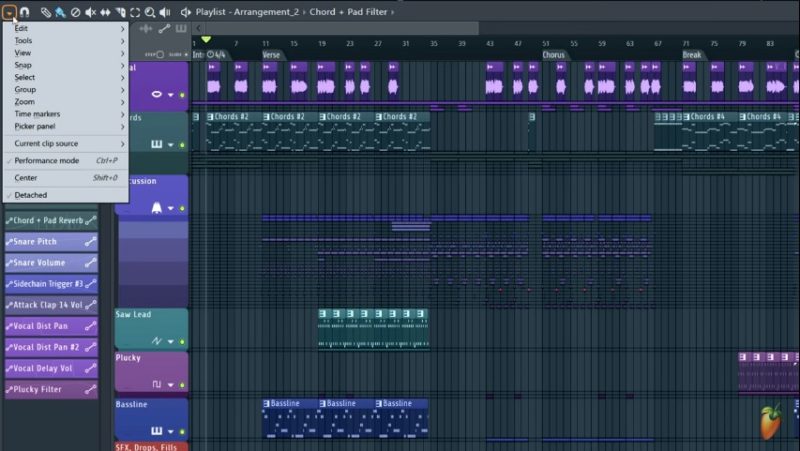Click the Plucky Filter automation icon
This screenshot has width=800, height=451.
90,389
